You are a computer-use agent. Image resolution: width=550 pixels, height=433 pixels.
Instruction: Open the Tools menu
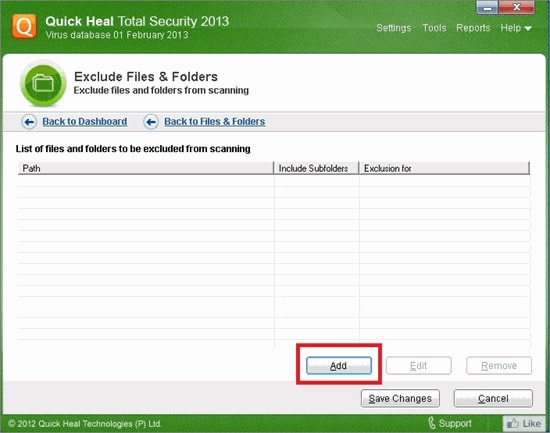point(434,28)
